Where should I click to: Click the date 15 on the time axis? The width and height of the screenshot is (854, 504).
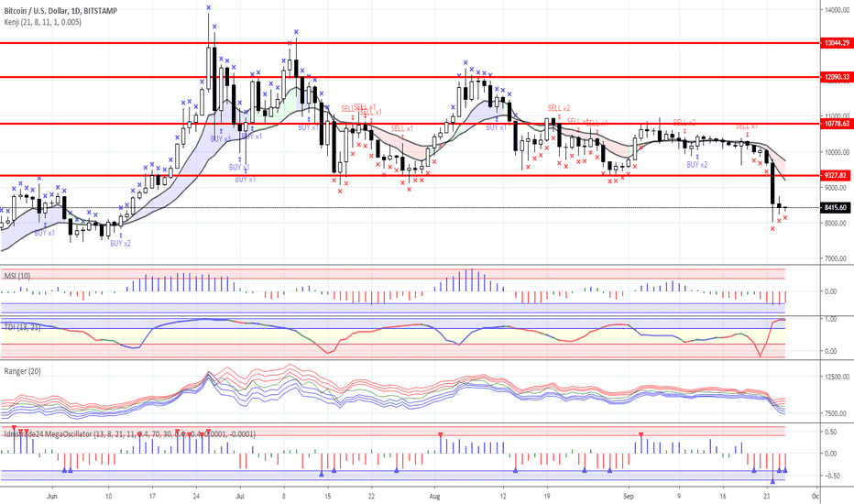coord(327,497)
